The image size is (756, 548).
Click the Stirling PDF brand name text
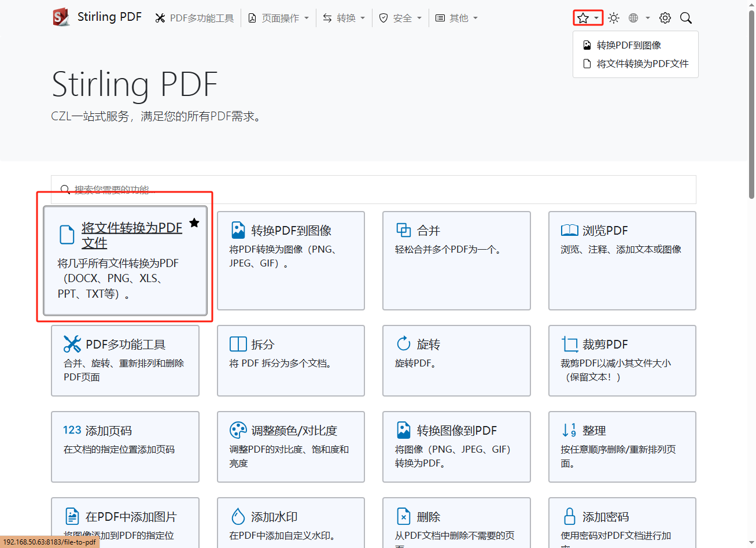click(109, 17)
